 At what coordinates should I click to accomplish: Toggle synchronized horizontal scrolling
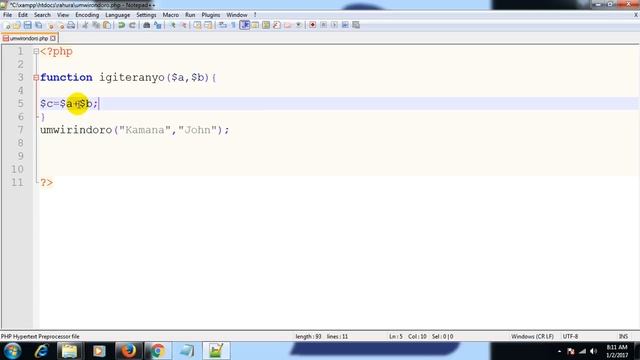(x=208, y=25)
